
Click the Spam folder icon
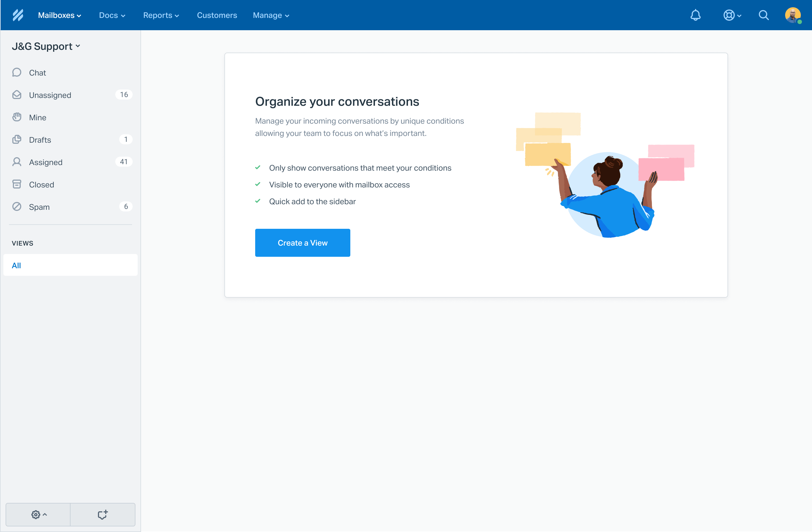click(x=17, y=207)
